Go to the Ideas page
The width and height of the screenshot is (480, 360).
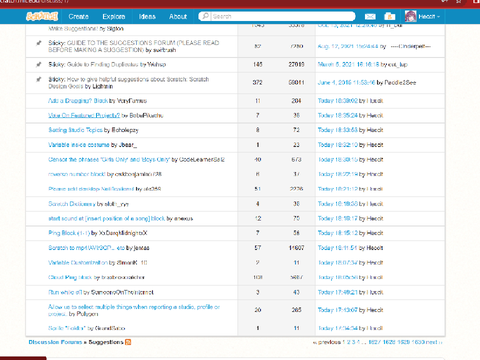(147, 16)
